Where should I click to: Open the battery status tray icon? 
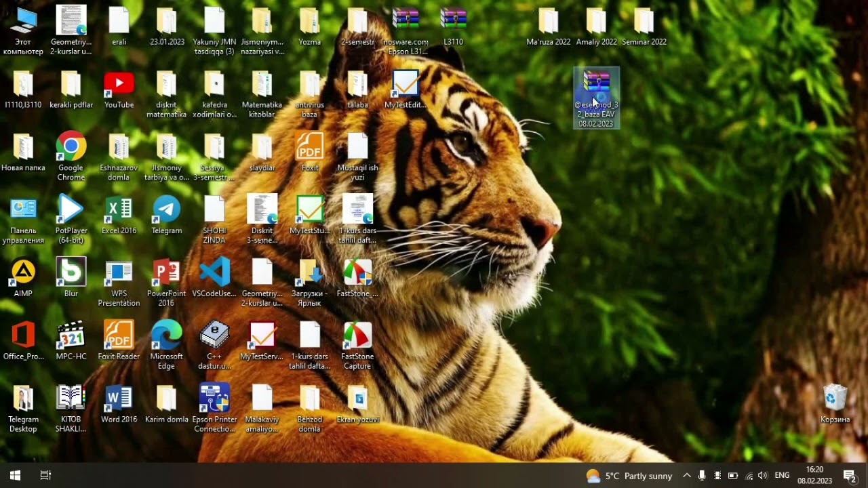(x=733, y=476)
